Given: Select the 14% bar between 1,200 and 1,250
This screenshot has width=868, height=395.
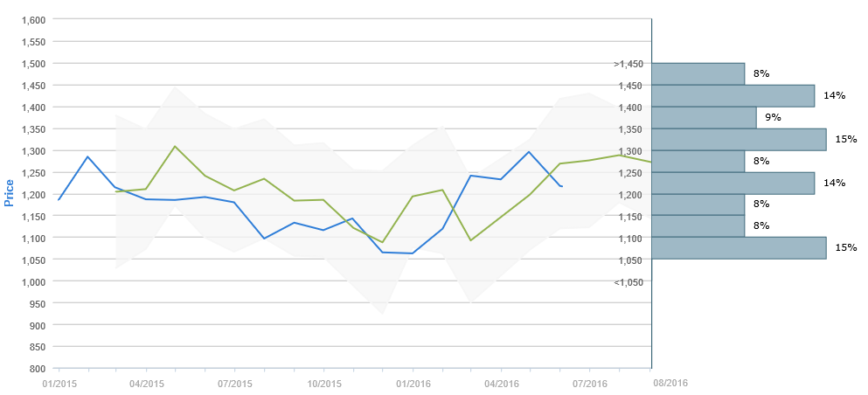Looking at the screenshot, I should [x=733, y=183].
